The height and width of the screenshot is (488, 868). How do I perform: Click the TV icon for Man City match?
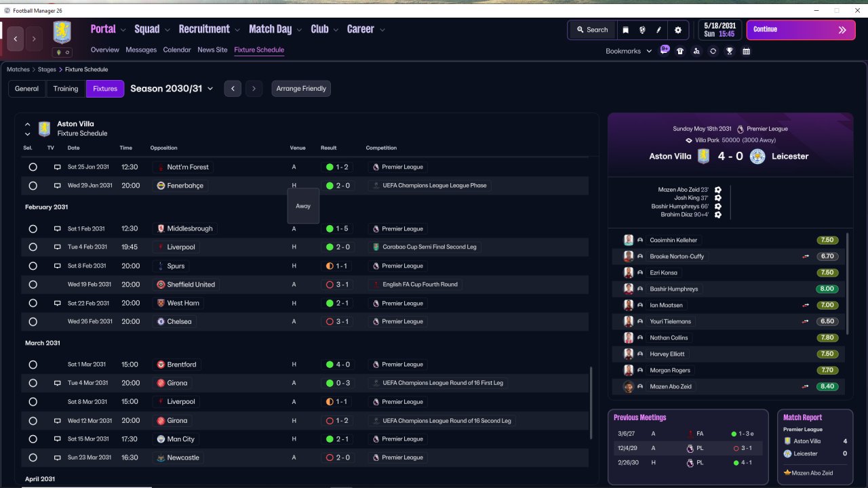click(x=58, y=439)
